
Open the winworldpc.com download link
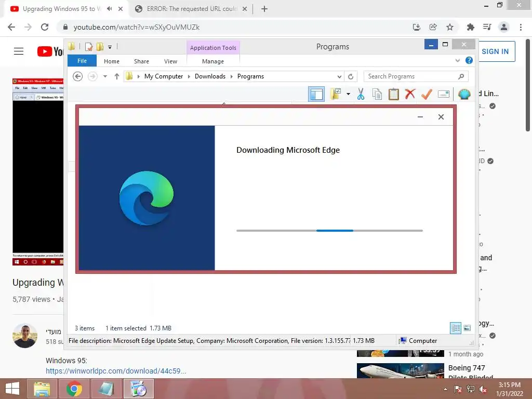pos(116,371)
